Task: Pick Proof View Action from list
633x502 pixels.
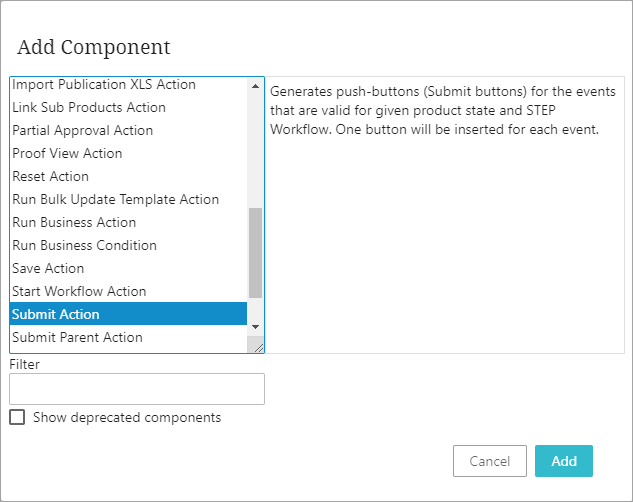Action: 67,153
